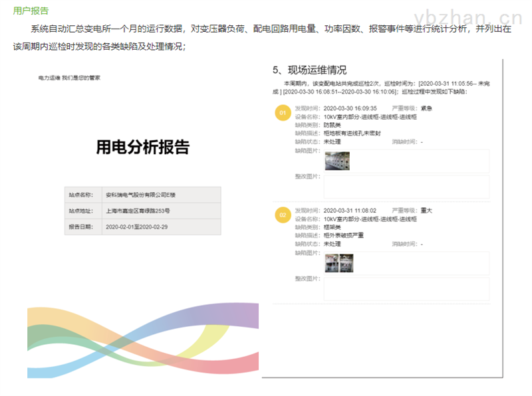
Task: Click the yellow 01 defect number badge
Action: 283,114
